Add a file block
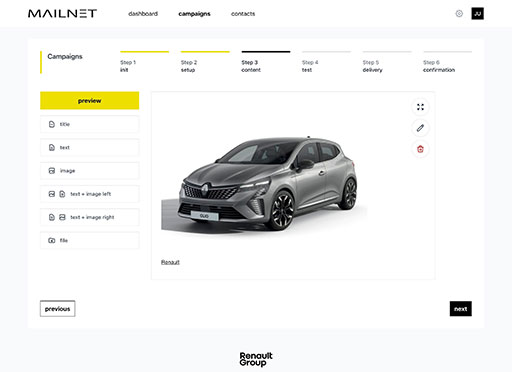 point(90,240)
